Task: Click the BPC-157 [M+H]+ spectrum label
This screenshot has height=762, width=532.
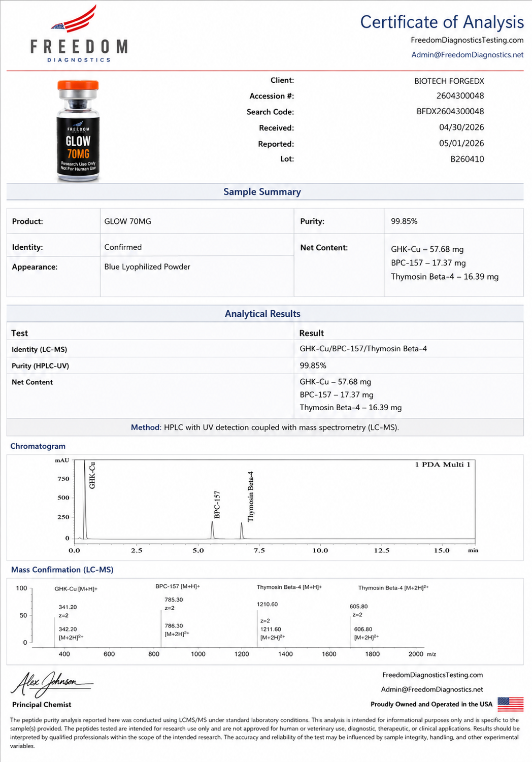Action: click(178, 586)
